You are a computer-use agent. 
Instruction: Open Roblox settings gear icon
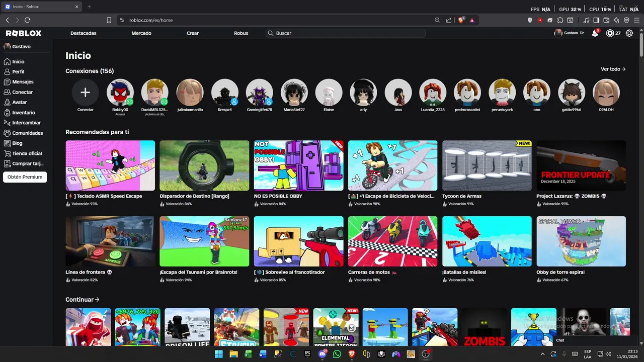[x=629, y=33]
